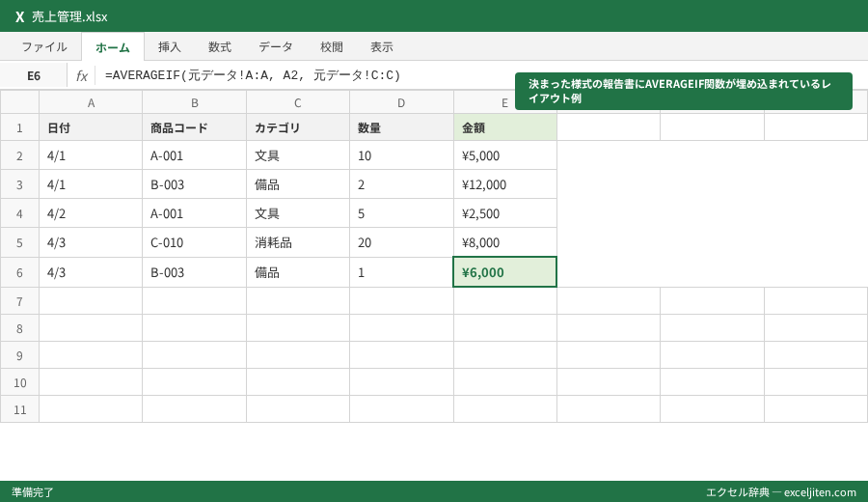868x502 pixels.
Task: Select row 11 header
Action: click(x=19, y=409)
